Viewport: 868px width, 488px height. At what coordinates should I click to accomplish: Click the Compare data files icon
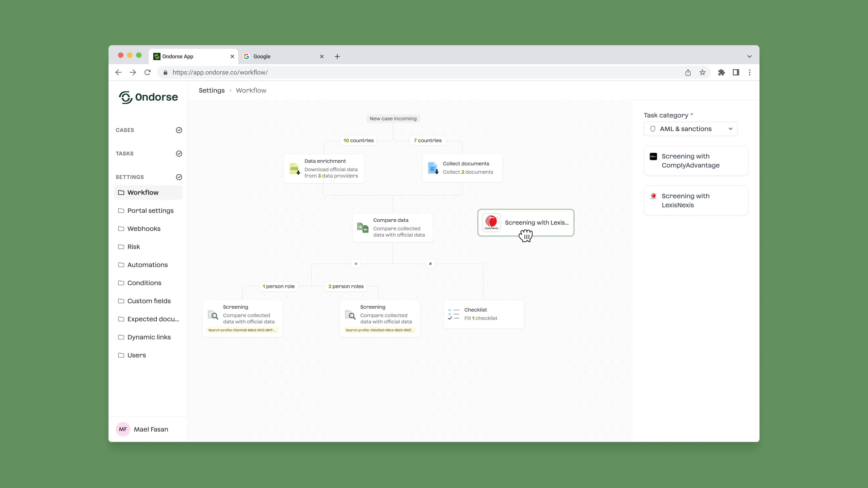363,228
